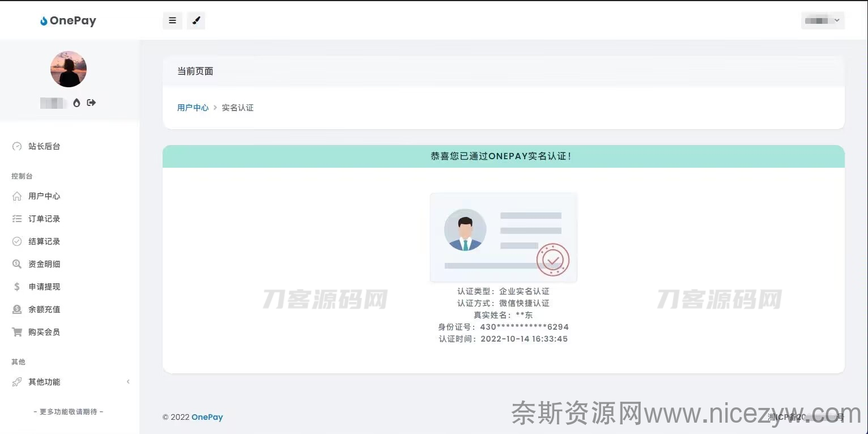
Task: Click 认证方式：微信快捷认证 text
Action: [x=503, y=303]
